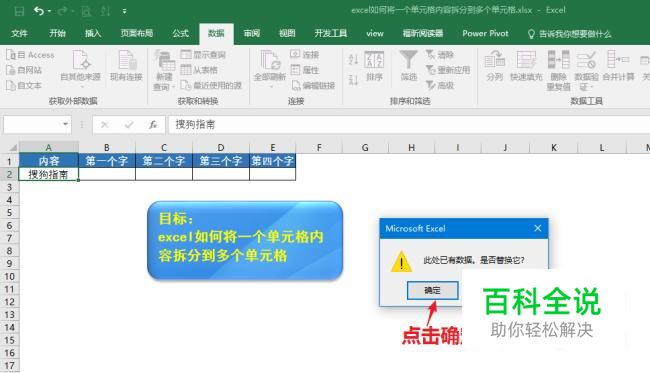
Task: Click the formula bar containing 搜狗指南
Action: click(409, 124)
